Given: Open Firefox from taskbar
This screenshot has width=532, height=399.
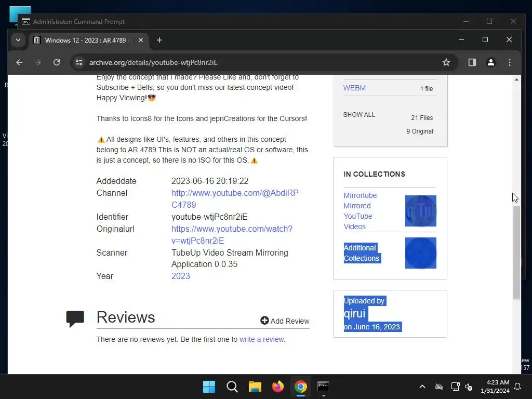Looking at the screenshot, I should point(277,387).
